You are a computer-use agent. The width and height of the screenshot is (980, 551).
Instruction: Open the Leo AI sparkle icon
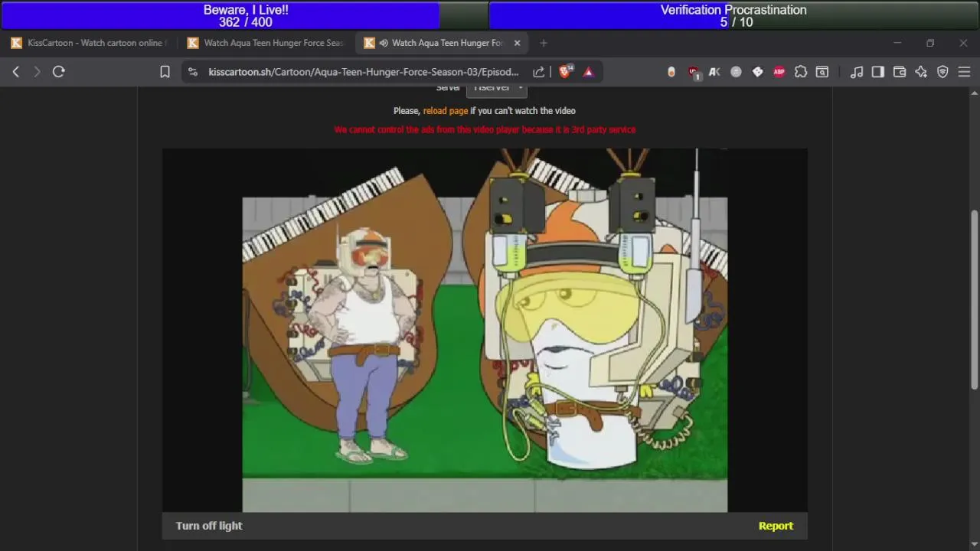921,72
